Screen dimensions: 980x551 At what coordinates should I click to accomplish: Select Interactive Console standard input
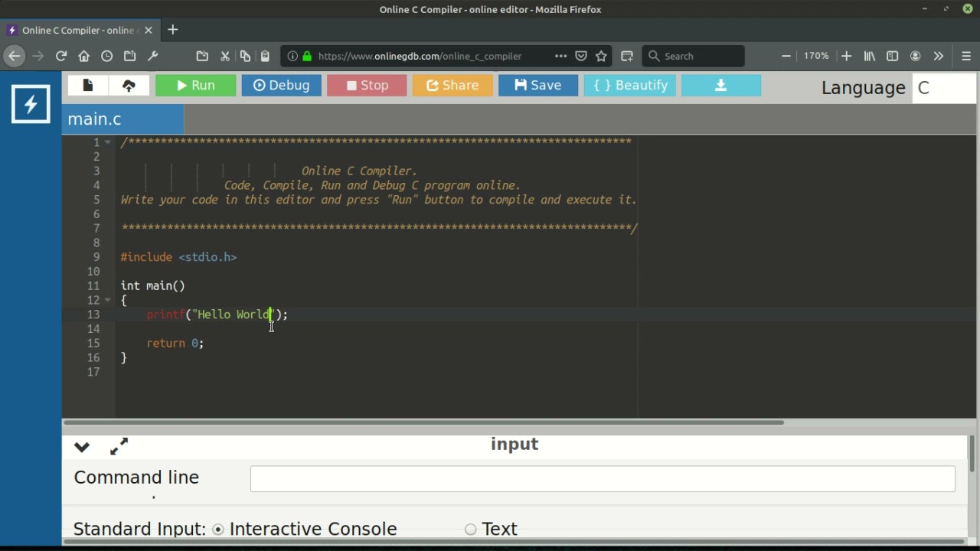tap(218, 530)
